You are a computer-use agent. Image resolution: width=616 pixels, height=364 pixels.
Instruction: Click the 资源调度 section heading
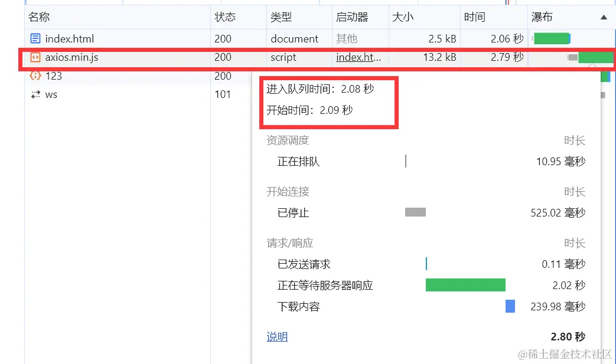288,140
